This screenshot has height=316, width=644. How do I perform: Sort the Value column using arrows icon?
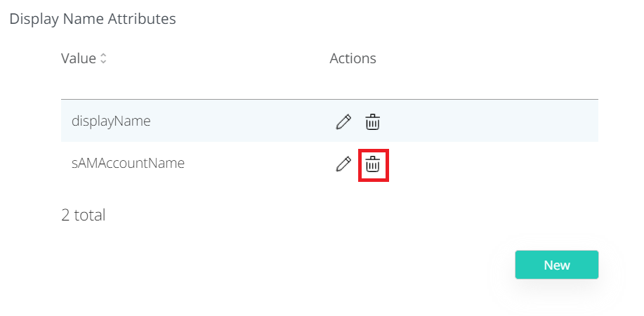click(104, 59)
